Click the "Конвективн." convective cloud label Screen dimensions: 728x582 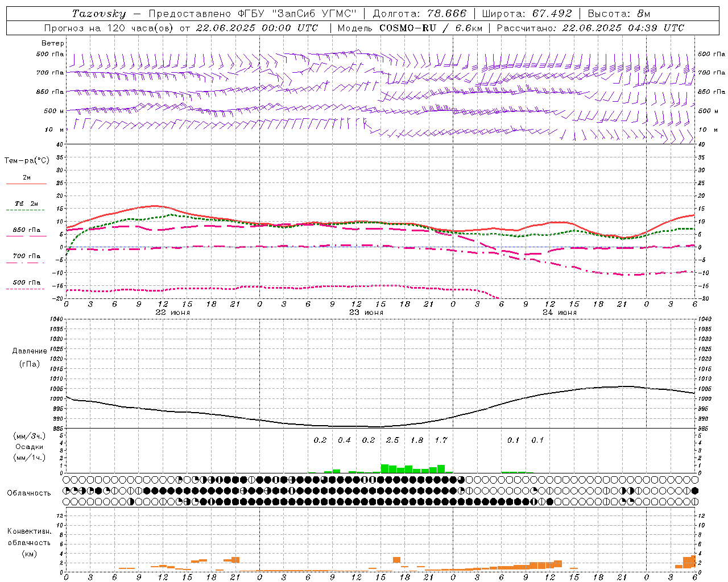(x=29, y=531)
